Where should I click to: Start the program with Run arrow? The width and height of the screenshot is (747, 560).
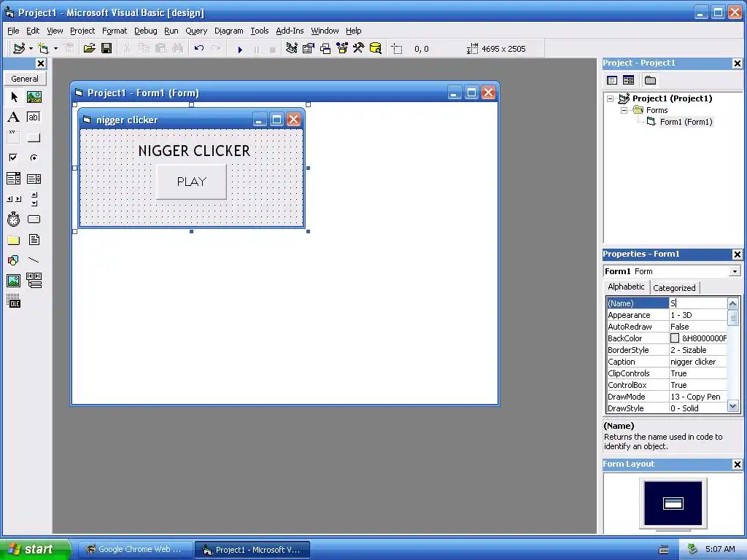[240, 49]
